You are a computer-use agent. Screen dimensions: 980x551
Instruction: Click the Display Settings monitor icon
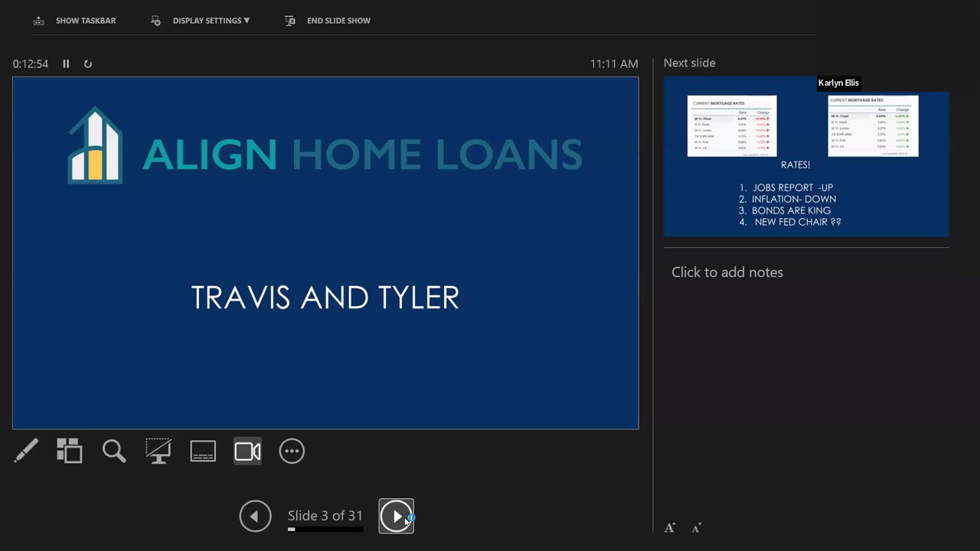(156, 21)
